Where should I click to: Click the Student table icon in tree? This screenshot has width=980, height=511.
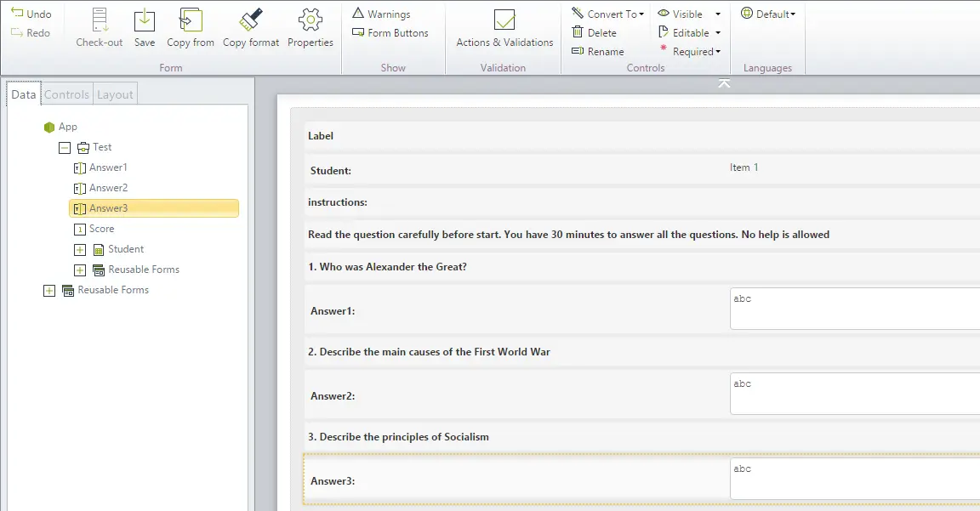point(99,250)
